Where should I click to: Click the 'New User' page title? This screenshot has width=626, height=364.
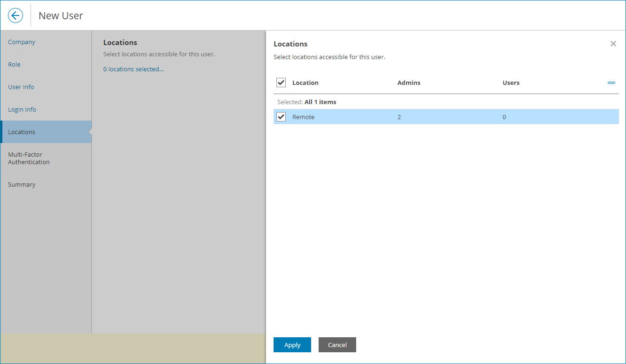[61, 15]
